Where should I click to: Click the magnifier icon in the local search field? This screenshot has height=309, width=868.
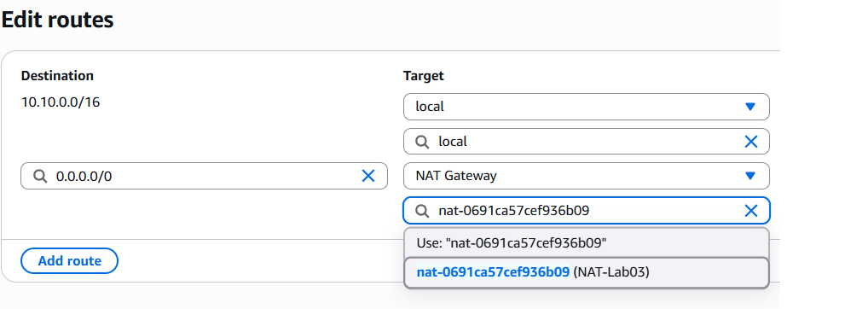click(422, 142)
